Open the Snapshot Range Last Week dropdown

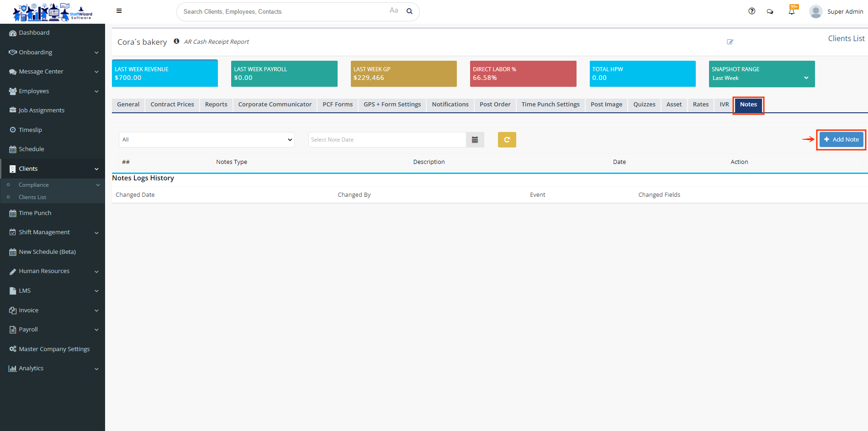(761, 78)
